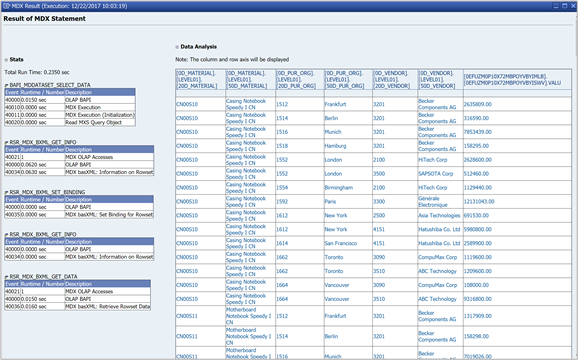Viewport: 578px width, 360px height.
Task: Collapse the Data Analysis section
Action: click(x=177, y=47)
